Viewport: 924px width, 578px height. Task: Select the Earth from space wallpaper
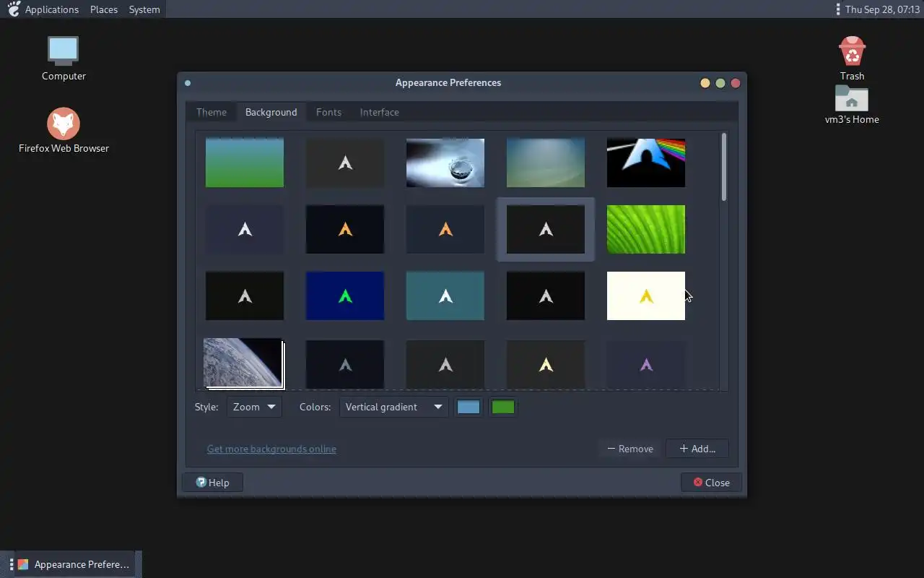point(243,363)
